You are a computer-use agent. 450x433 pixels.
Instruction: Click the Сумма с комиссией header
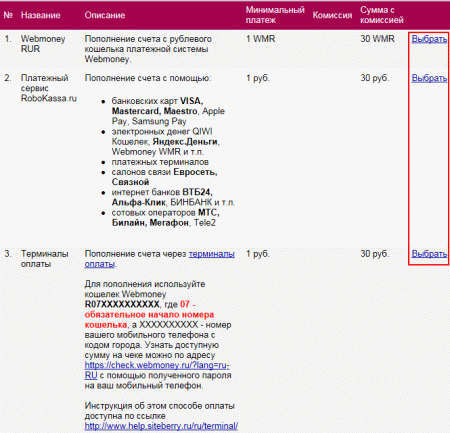pyautogui.click(x=382, y=15)
